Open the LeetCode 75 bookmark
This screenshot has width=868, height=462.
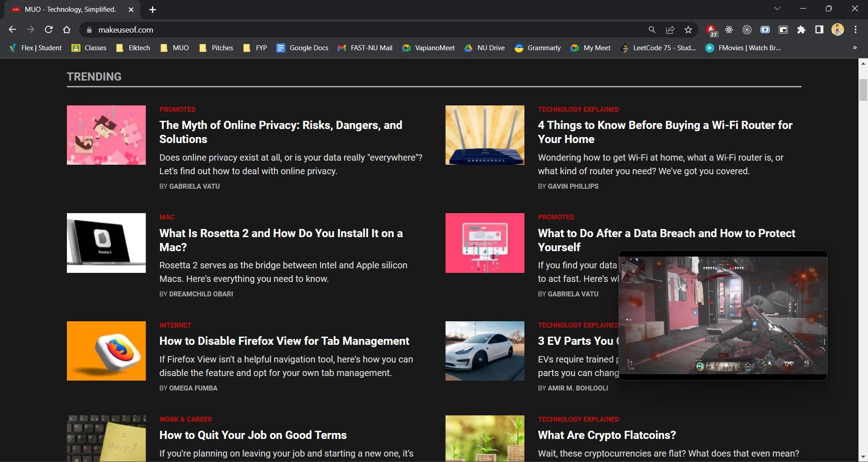coord(658,48)
